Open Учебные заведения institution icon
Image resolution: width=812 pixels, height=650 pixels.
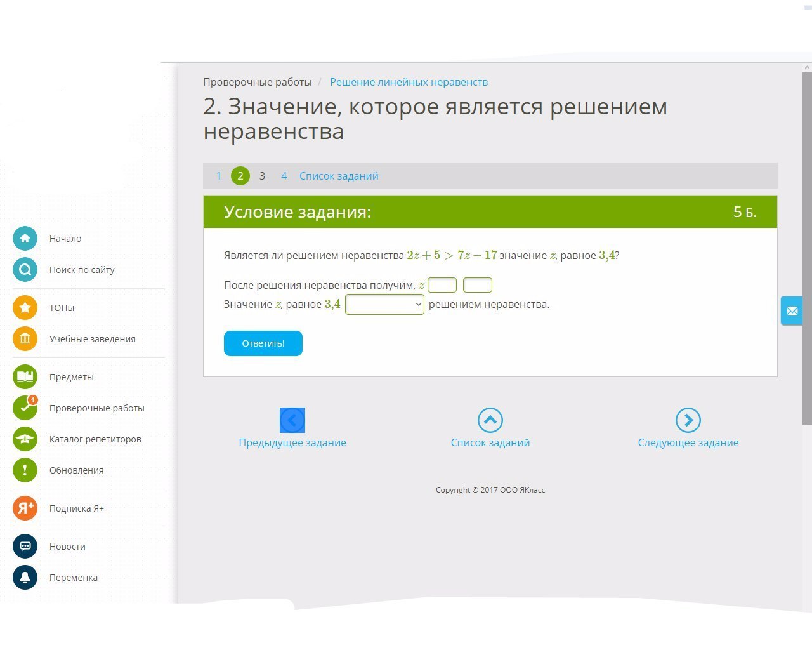(x=25, y=339)
